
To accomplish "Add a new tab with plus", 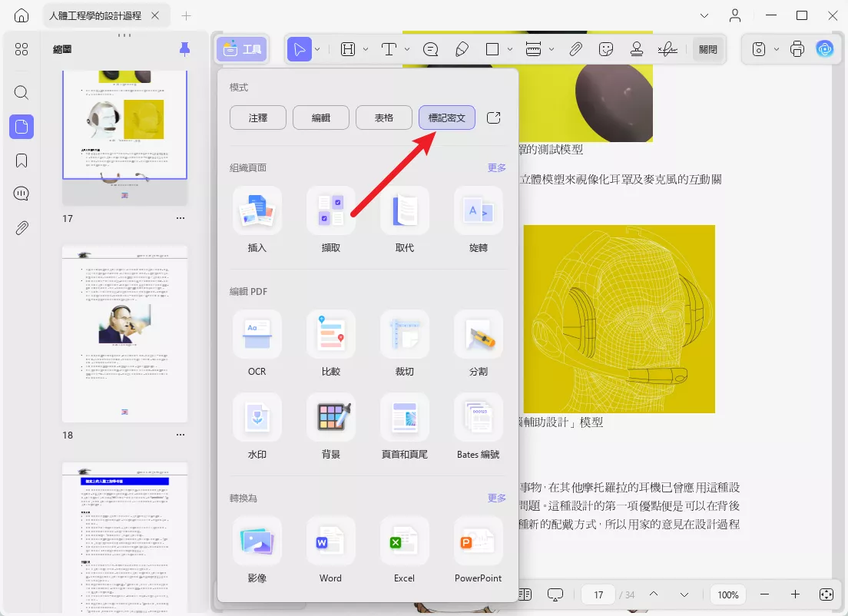I will 186,15.
